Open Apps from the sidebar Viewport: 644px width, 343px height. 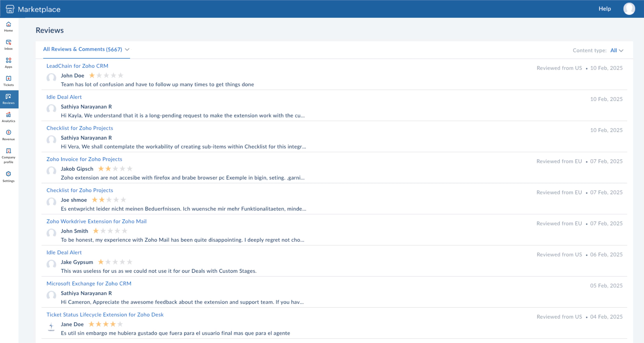click(9, 63)
